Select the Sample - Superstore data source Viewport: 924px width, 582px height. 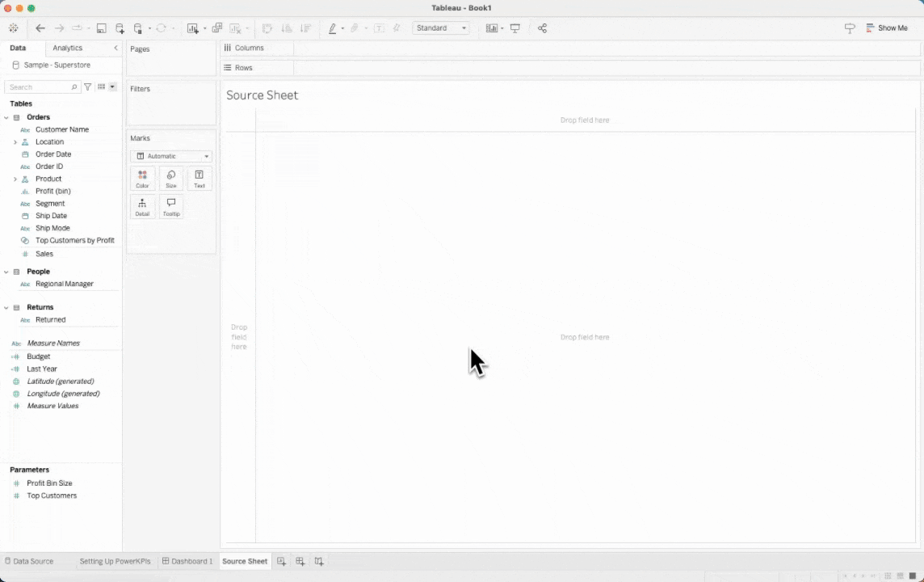click(57, 65)
